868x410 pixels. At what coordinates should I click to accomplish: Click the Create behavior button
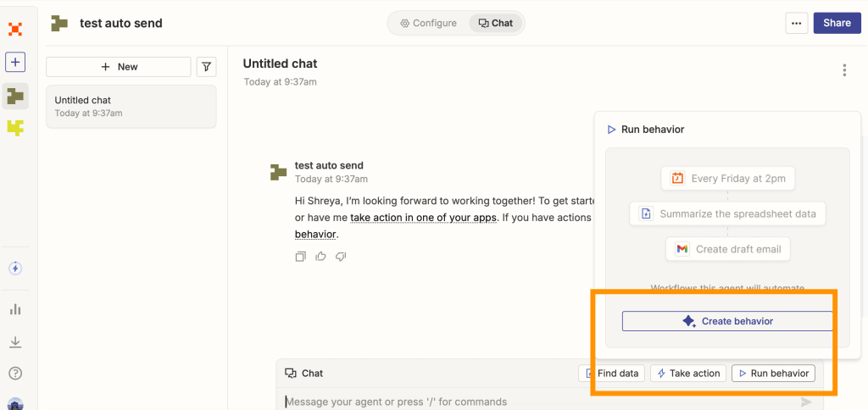pyautogui.click(x=727, y=321)
